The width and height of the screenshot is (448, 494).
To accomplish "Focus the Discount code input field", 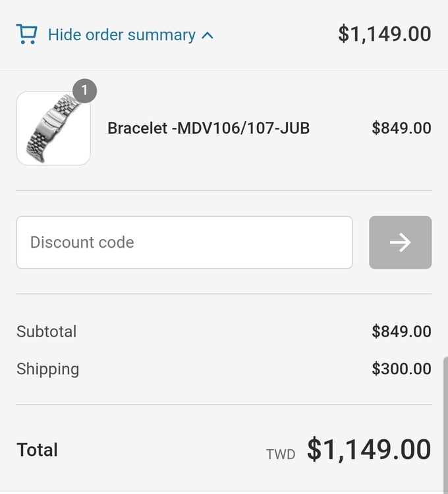I will [184, 242].
